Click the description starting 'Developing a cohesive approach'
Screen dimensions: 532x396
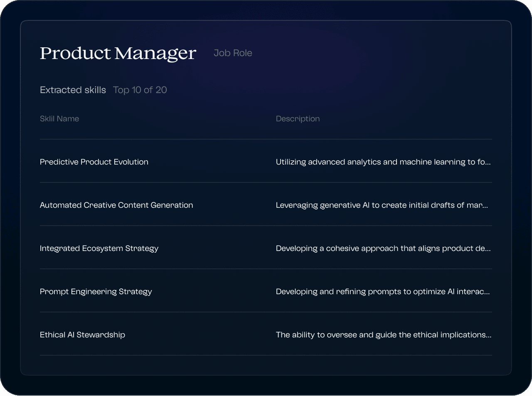pyautogui.click(x=383, y=248)
